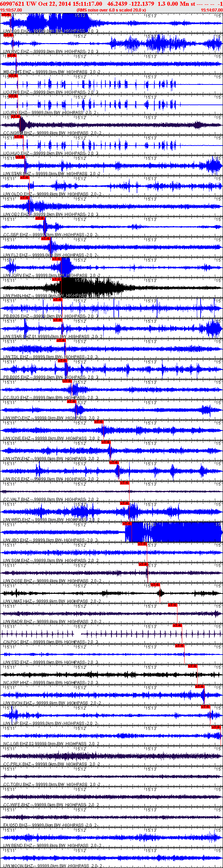Select the UW.PHIN HHZ station label
Image resolution: width=223 pixels, height=868 pixels.
[x=52, y=296]
